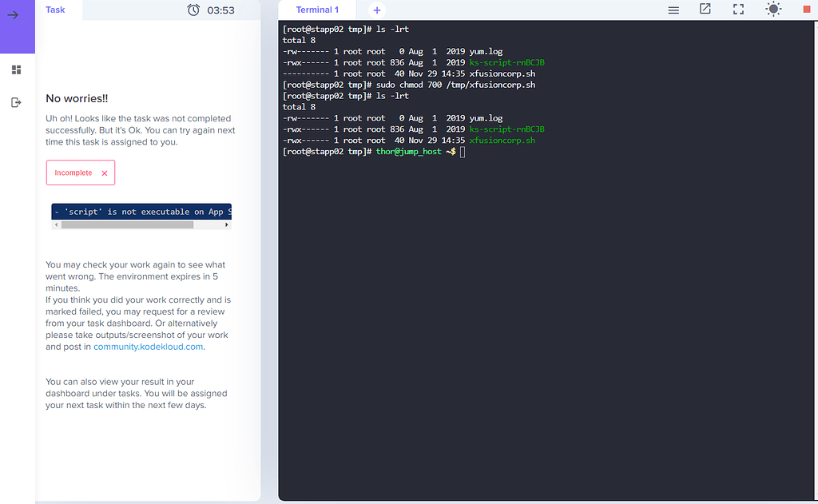The image size is (818, 504).
Task: Open the community.kodekloud.com link
Action: pyautogui.click(x=149, y=347)
